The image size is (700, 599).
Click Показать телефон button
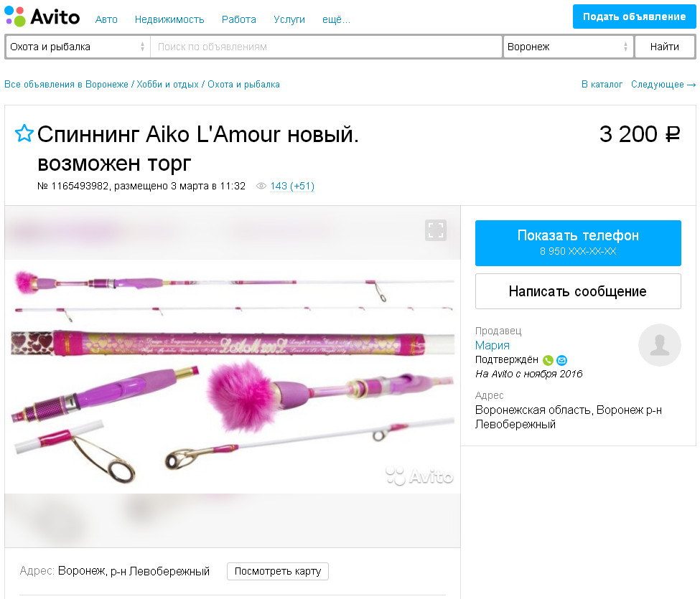click(x=578, y=243)
